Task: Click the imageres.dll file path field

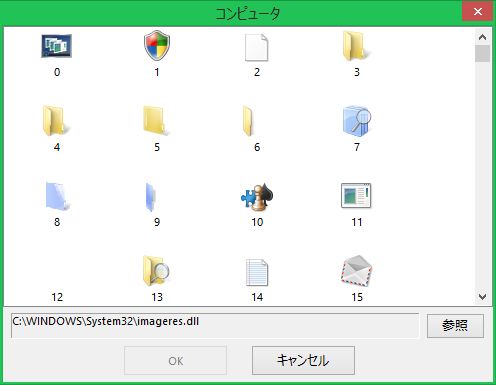Action: [215, 325]
